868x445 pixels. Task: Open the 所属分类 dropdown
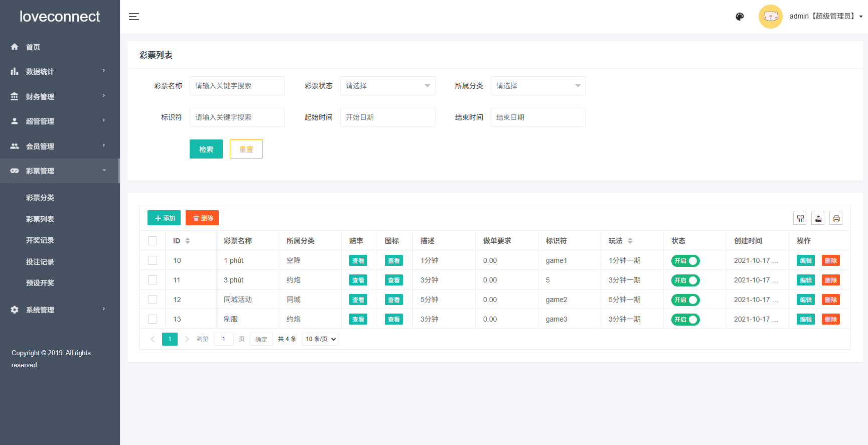pos(538,86)
